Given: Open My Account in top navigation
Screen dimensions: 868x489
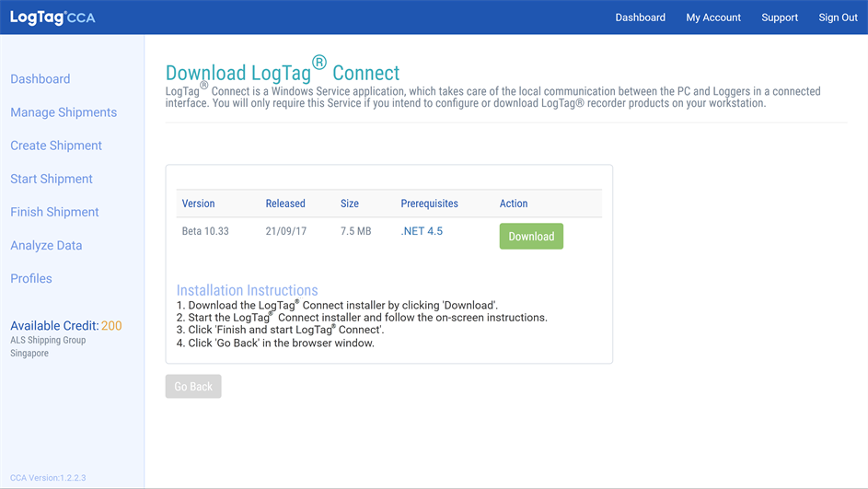Looking at the screenshot, I should coord(713,17).
